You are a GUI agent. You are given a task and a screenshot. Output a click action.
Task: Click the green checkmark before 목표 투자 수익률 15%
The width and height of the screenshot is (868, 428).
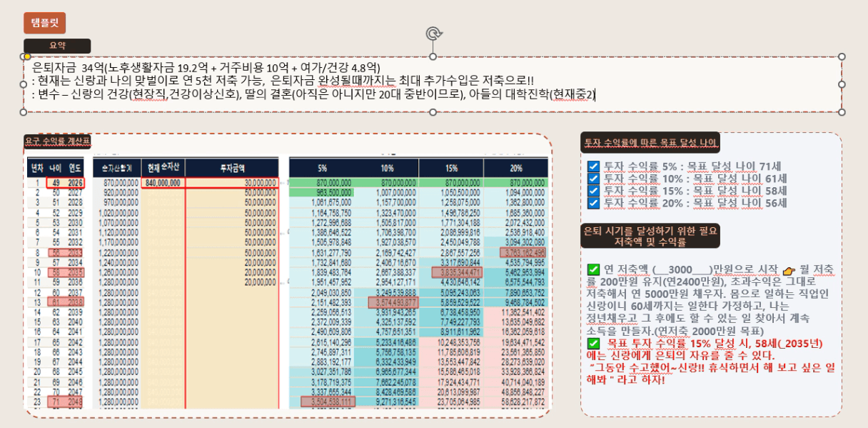[593, 344]
